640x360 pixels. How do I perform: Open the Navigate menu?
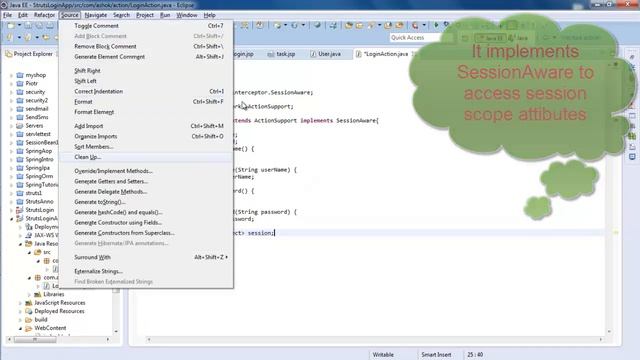(96, 15)
